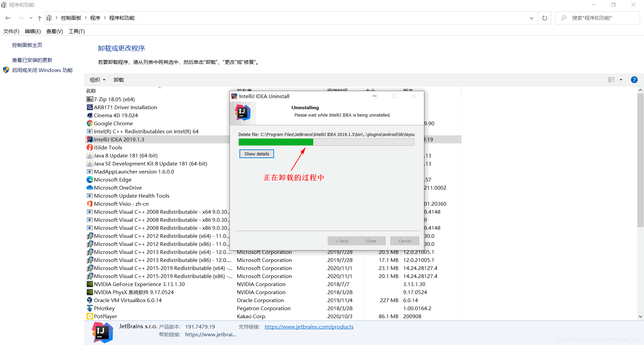Screen dimensions: 644x345
Task: Select Microsoft Visual C++ 2015-2019 (x86) row
Action: (273, 276)
